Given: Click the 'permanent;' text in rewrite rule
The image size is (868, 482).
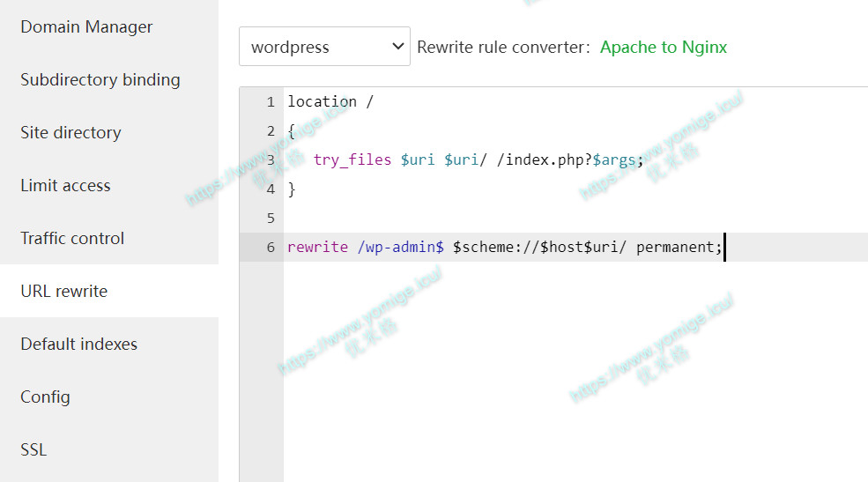Looking at the screenshot, I should coord(679,248).
